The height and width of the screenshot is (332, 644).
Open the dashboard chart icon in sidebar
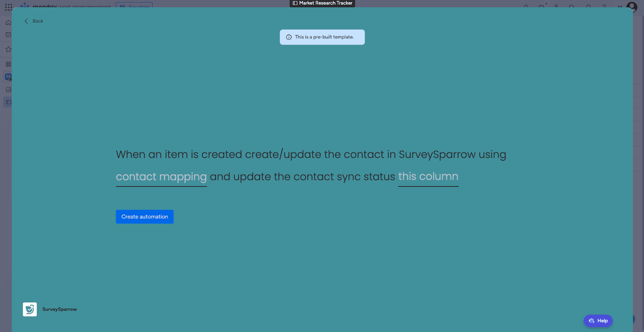coord(8,89)
